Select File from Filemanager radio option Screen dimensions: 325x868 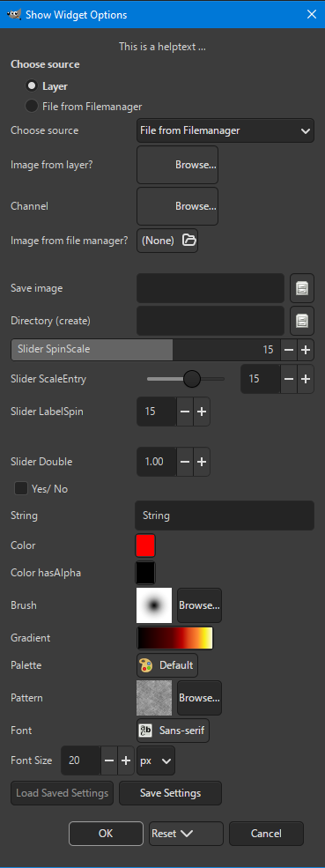pyautogui.click(x=32, y=106)
